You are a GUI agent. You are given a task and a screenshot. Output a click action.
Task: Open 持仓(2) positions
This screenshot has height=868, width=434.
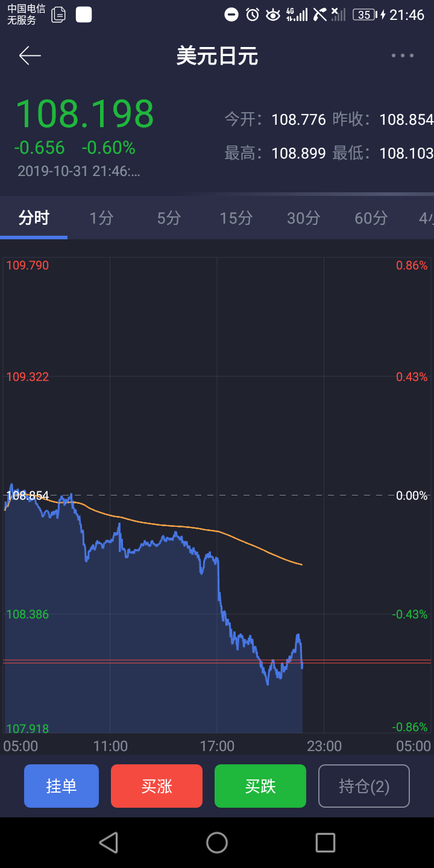364,786
